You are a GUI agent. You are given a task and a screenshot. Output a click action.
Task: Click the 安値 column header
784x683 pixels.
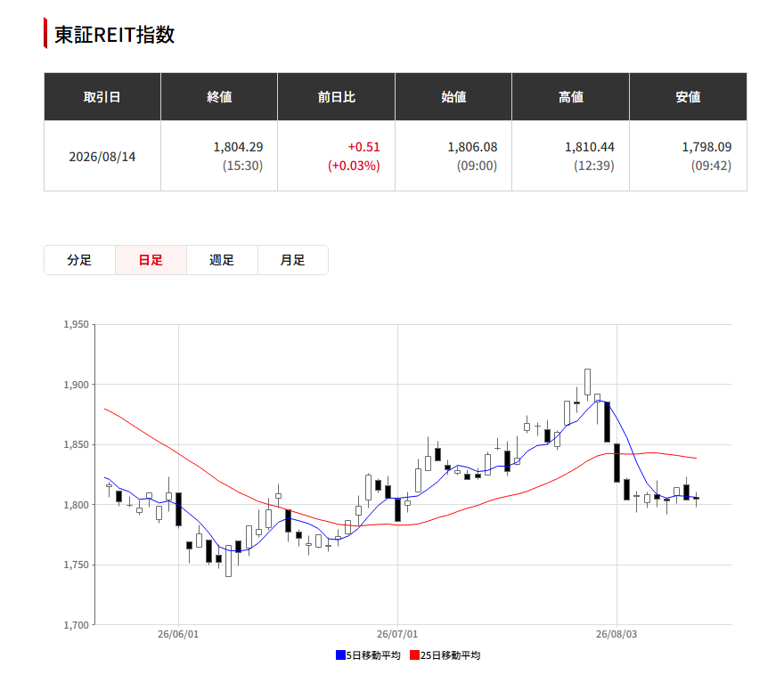[688, 97]
